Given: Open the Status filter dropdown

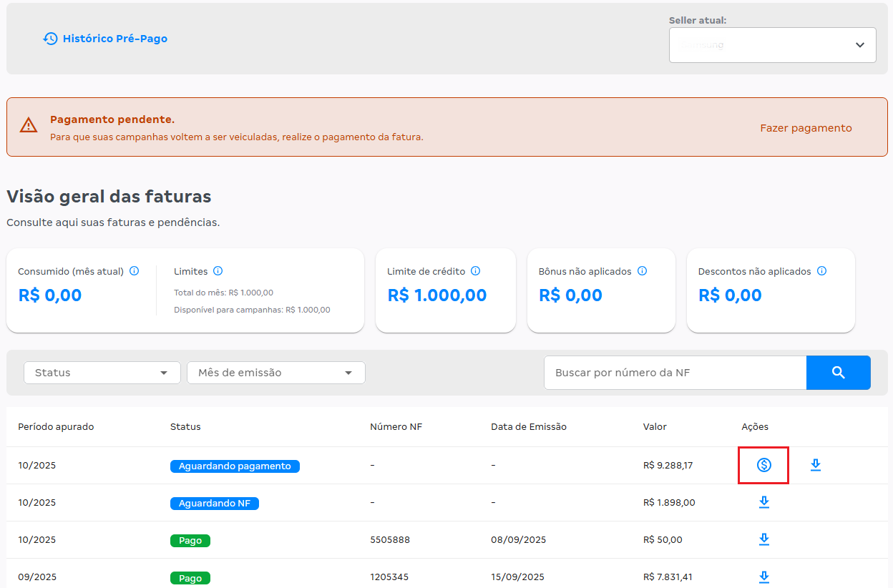Looking at the screenshot, I should pyautogui.click(x=102, y=373).
